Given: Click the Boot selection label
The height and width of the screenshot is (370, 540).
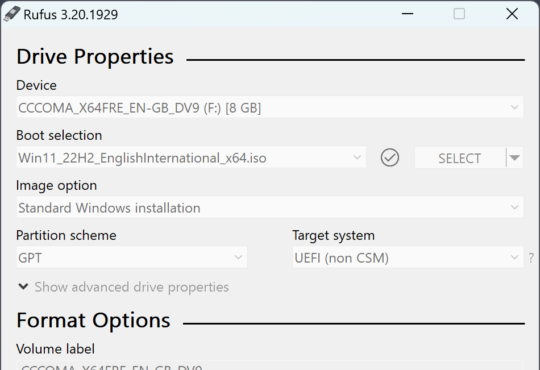Looking at the screenshot, I should 59,135.
